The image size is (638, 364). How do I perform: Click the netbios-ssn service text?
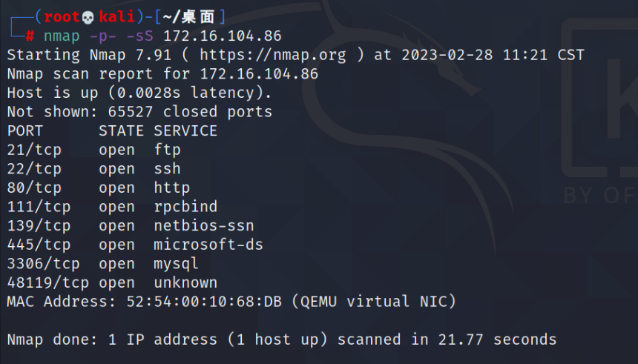click(204, 225)
